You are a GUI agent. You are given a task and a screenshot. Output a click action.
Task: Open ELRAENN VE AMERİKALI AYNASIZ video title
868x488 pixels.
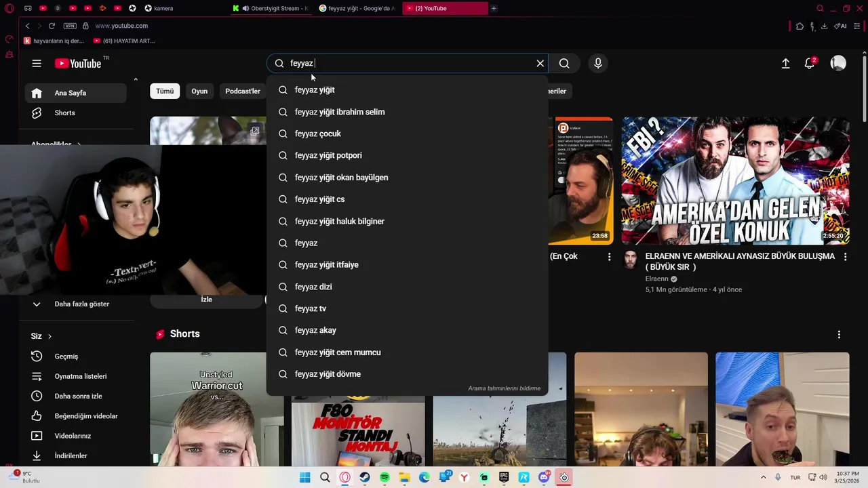click(x=740, y=261)
